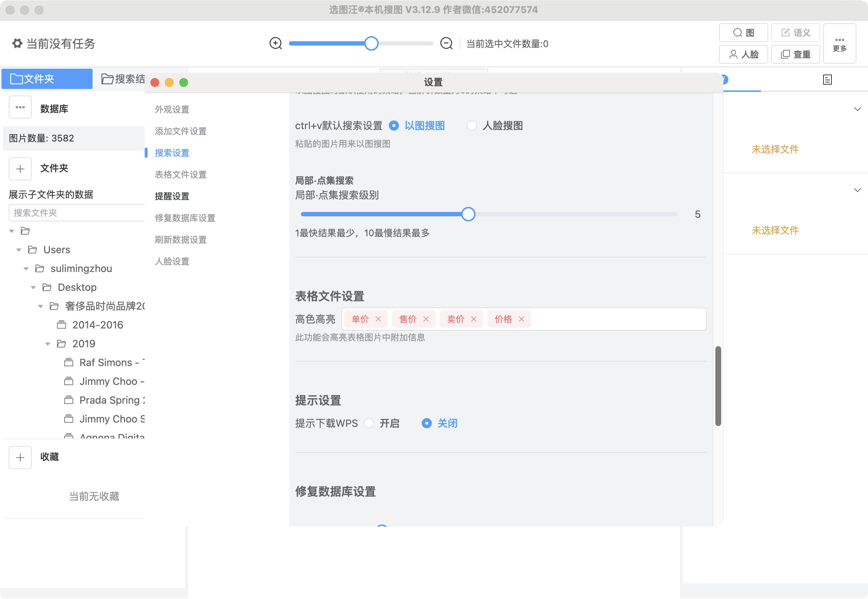
Task: Click the database three-dot options button
Action: click(x=20, y=108)
